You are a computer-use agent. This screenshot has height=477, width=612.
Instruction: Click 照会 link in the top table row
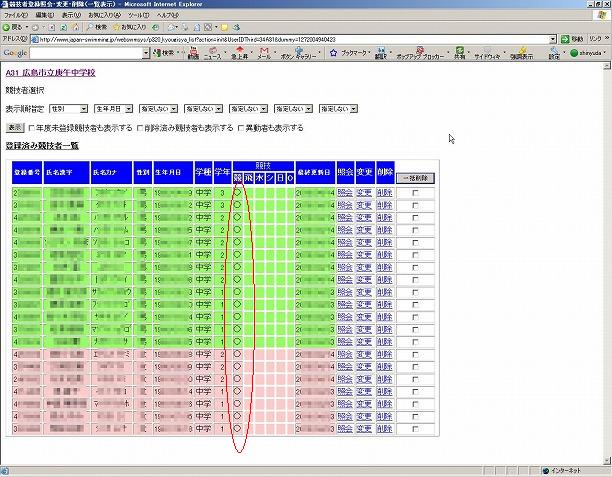tap(345, 193)
